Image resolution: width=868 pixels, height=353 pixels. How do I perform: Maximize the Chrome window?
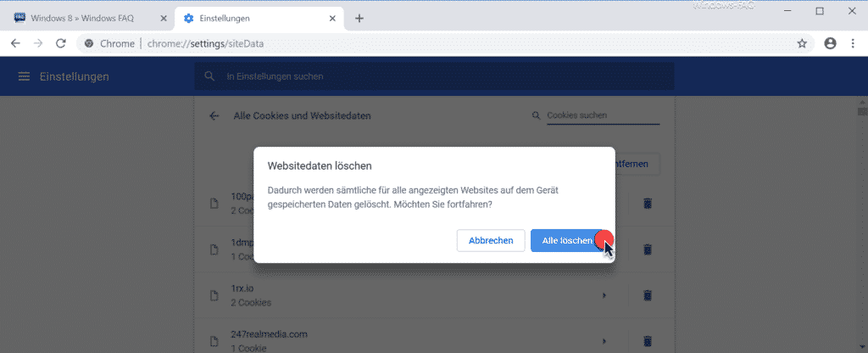[x=820, y=11]
